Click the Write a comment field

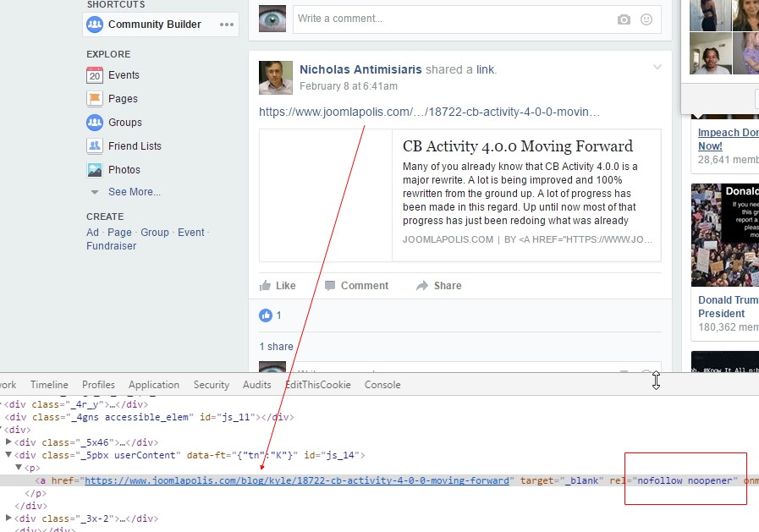(476, 19)
